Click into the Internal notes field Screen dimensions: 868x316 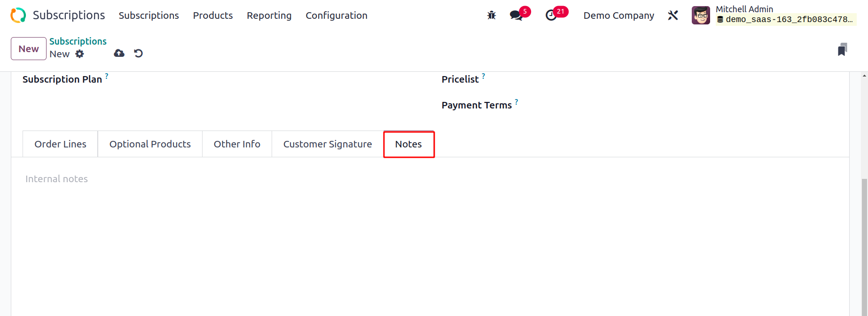[x=430, y=179]
